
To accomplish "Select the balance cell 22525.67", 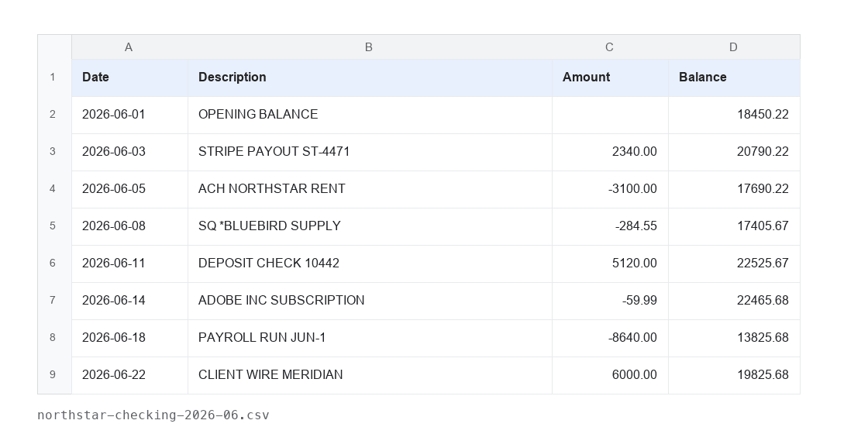I will pos(734,263).
